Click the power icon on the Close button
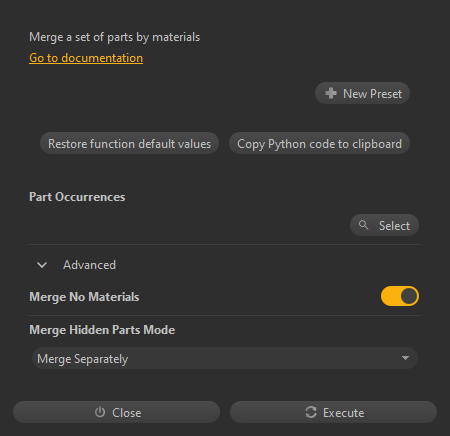Screen dimensions: 450x436 point(100,412)
